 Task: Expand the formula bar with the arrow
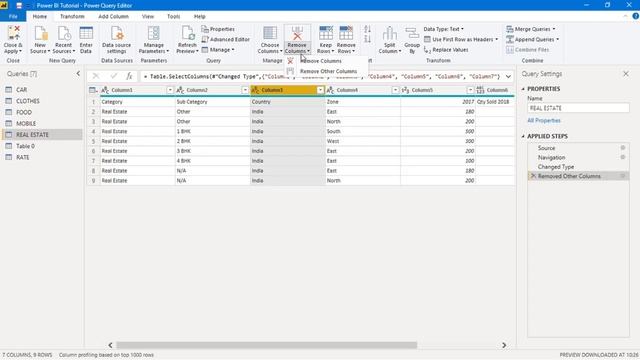click(508, 76)
